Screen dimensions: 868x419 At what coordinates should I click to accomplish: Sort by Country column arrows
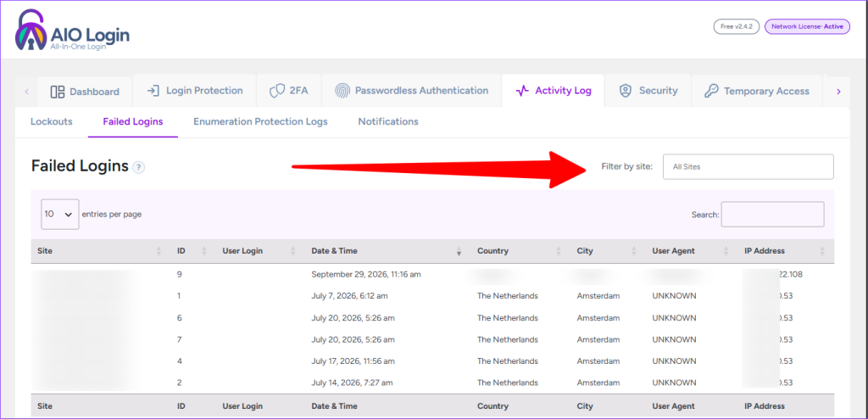[558, 251]
